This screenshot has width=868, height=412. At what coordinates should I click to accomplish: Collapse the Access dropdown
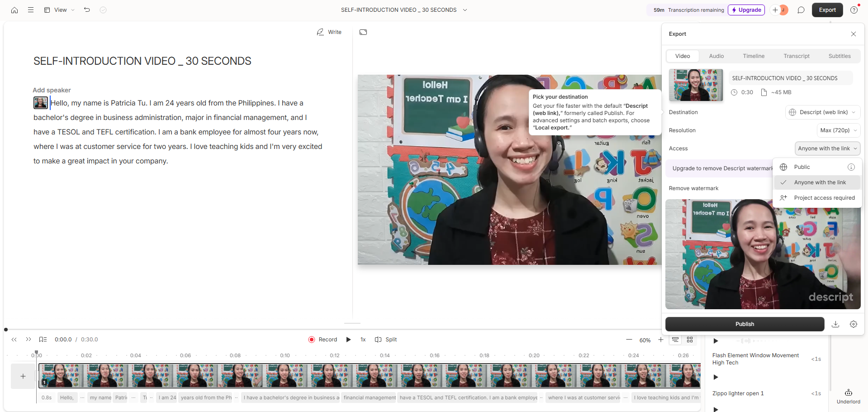pyautogui.click(x=827, y=149)
